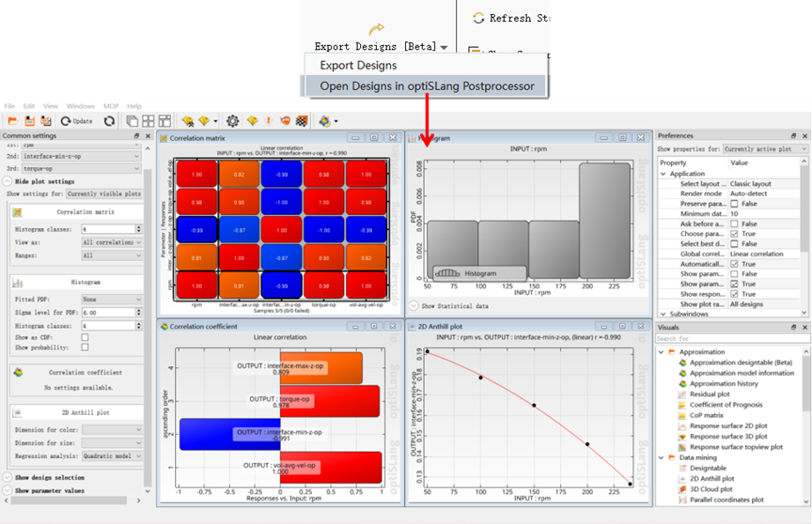Toggle the Ask before a... False checkbox

pyautogui.click(x=734, y=224)
